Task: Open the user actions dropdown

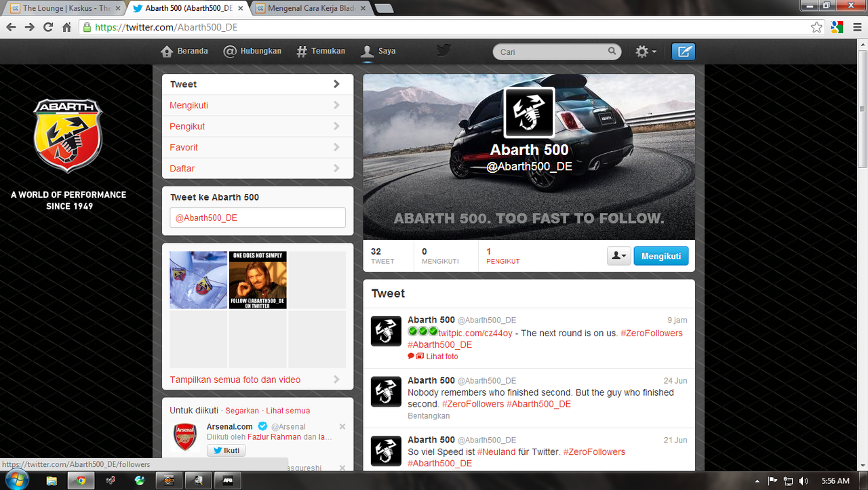Action: pos(618,256)
